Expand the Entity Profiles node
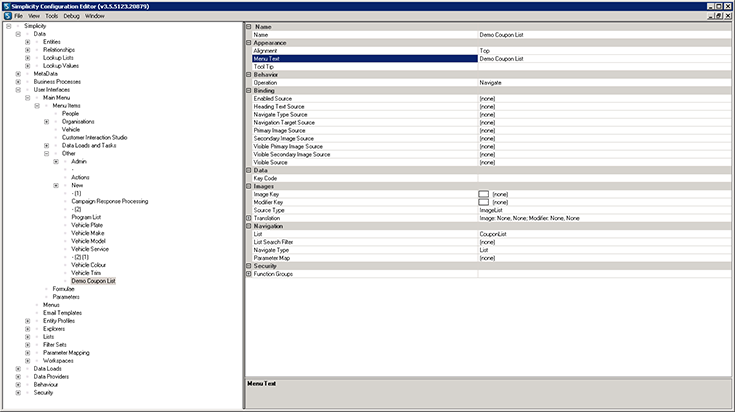 [27, 321]
